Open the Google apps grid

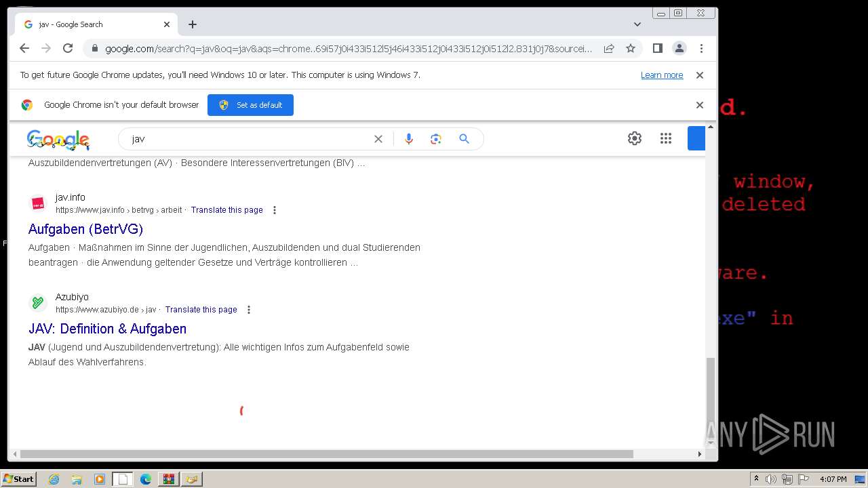click(666, 138)
